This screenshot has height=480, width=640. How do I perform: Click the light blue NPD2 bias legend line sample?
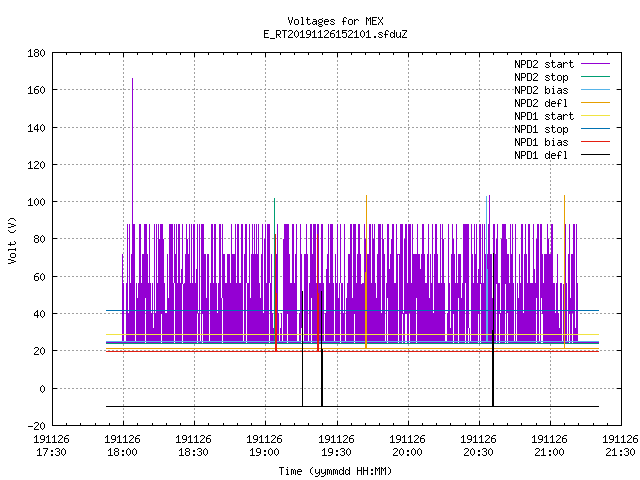click(596, 90)
